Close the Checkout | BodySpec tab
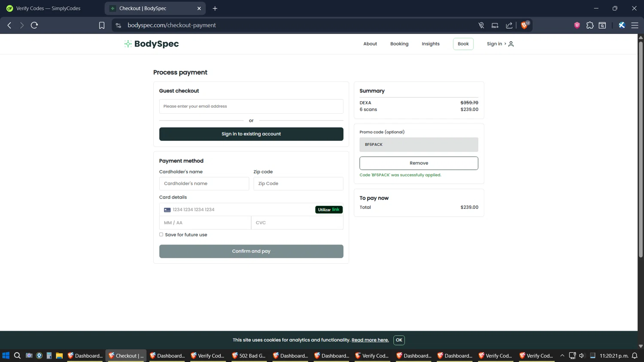 tap(199, 8)
